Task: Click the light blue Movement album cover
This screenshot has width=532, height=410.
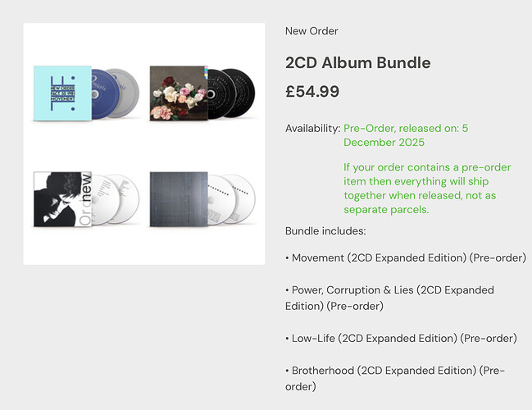Action: coord(62,93)
